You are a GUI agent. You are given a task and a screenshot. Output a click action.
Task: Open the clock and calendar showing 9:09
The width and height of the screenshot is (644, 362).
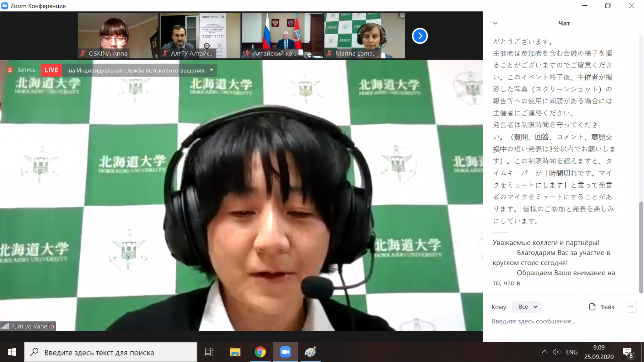point(599,352)
